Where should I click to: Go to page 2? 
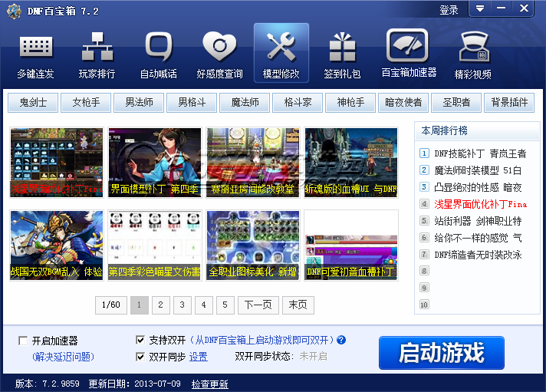[160, 305]
